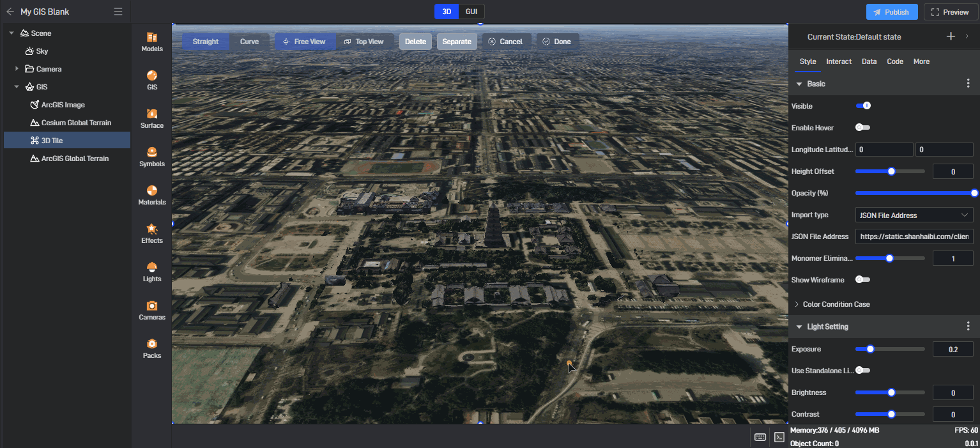Switch to 3D mode

[x=447, y=12]
